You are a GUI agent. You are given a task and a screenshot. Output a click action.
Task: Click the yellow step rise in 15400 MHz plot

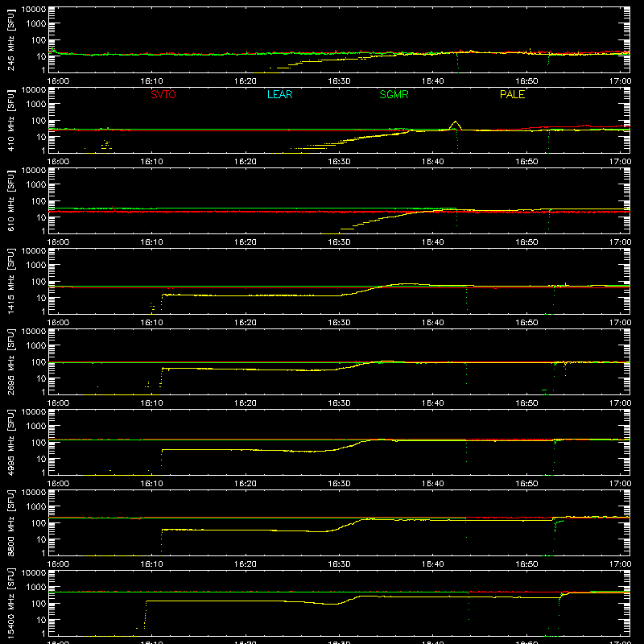(x=146, y=615)
